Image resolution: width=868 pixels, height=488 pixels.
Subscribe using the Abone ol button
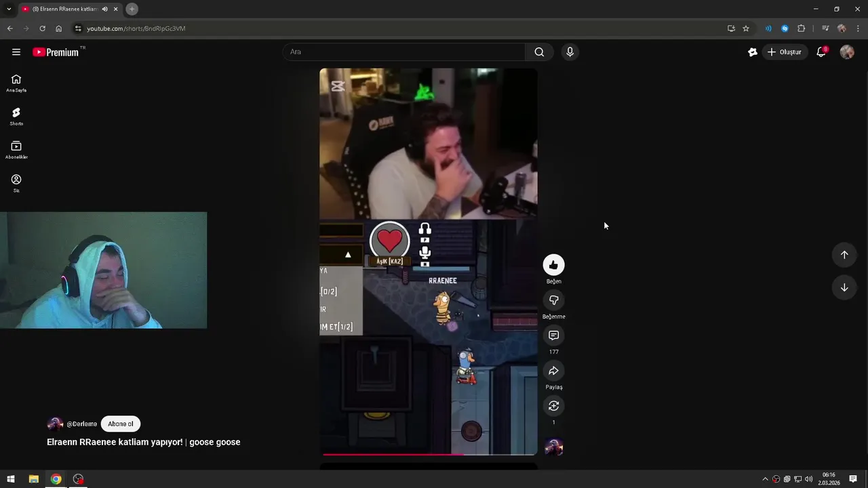coord(121,424)
